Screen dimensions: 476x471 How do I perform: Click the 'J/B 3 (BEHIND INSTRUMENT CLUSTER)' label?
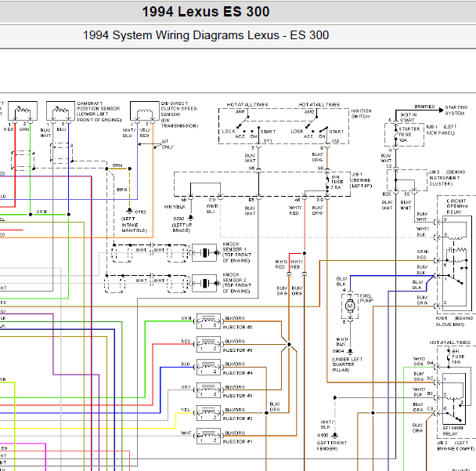(x=447, y=178)
